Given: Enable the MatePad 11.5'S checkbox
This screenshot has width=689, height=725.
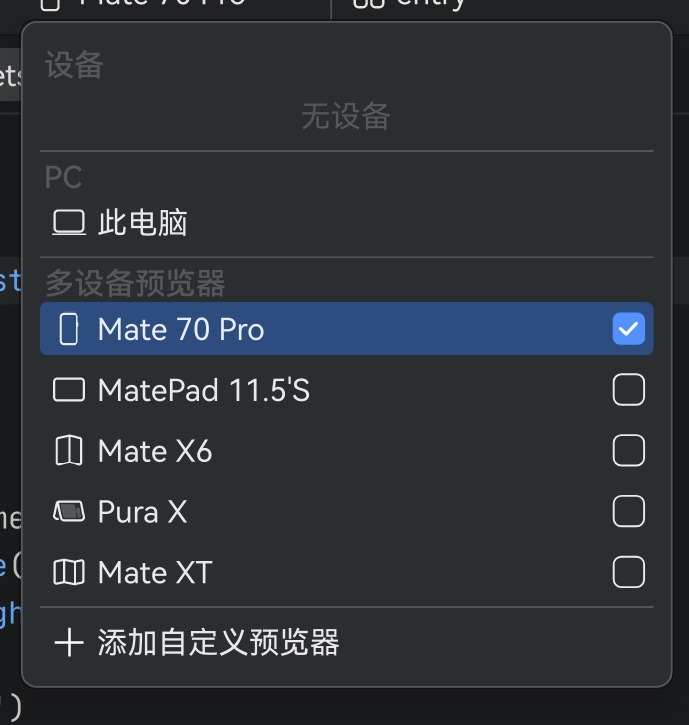Looking at the screenshot, I should tap(629, 390).
